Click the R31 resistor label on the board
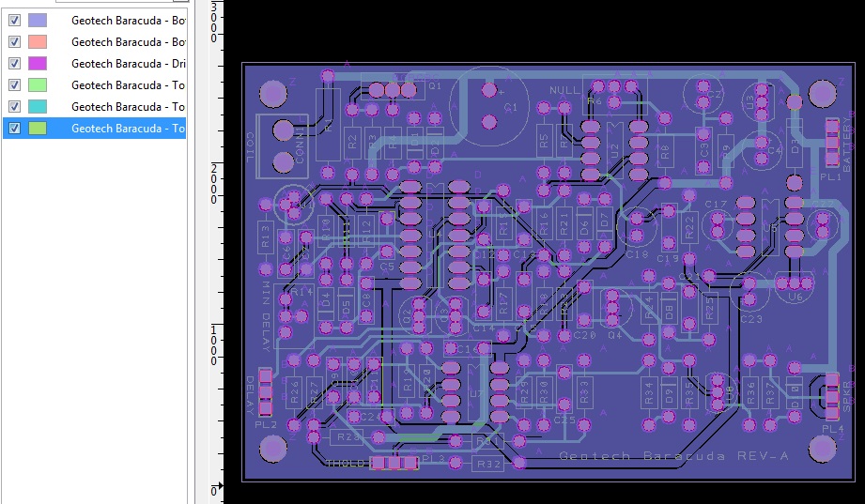This screenshot has width=865, height=504. [488, 442]
